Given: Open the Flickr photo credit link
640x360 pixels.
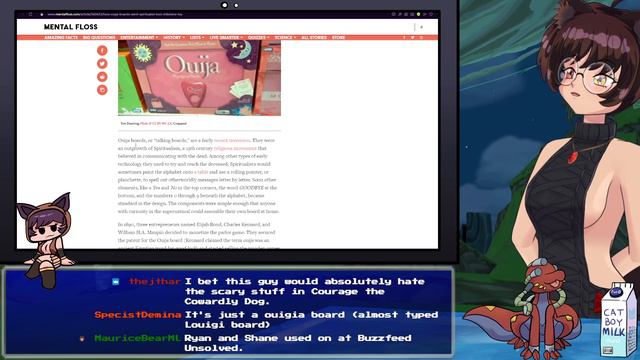Looking at the screenshot, I should 156,123.
